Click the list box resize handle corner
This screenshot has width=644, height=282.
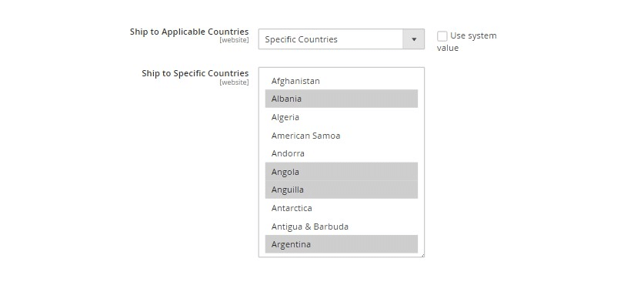coord(422,255)
